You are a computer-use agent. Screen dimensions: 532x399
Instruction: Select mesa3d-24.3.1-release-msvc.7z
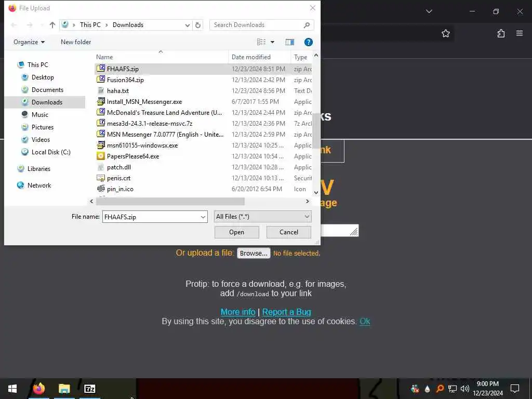pyautogui.click(x=203, y=124)
